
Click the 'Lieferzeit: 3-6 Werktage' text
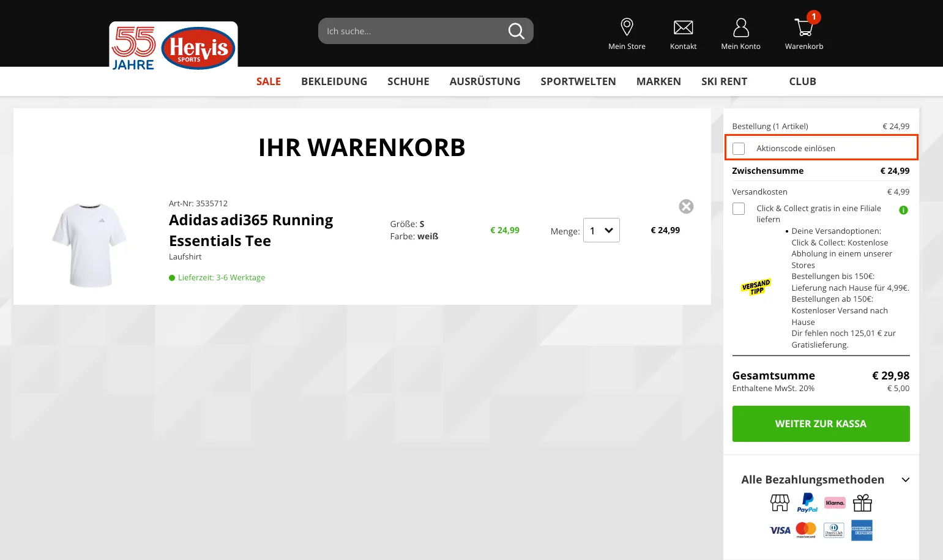click(221, 277)
